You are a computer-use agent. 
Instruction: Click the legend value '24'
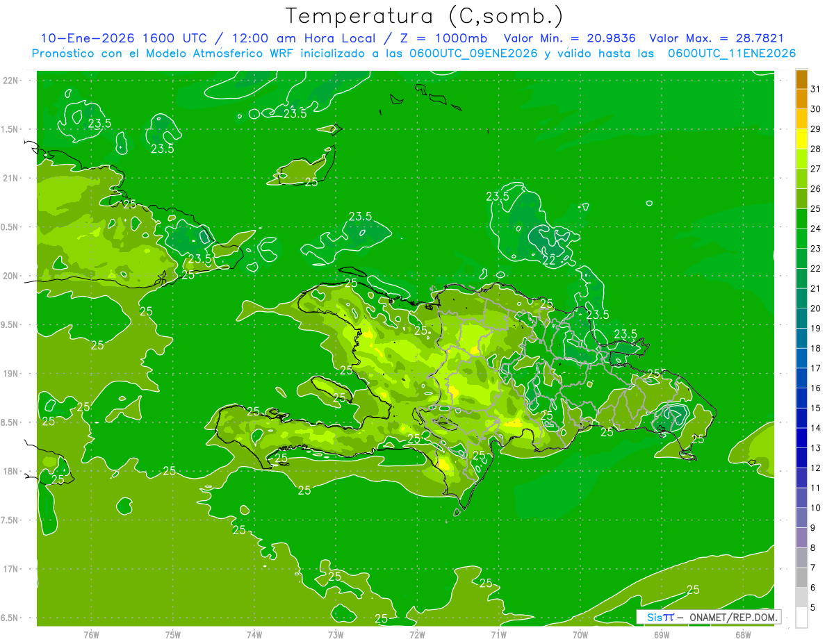point(815,229)
